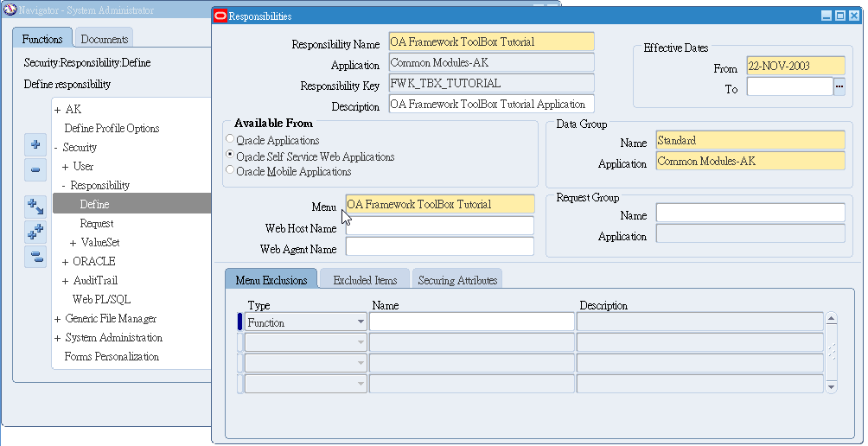Collapse the Responsibility node
The image size is (868, 446).
(64, 186)
